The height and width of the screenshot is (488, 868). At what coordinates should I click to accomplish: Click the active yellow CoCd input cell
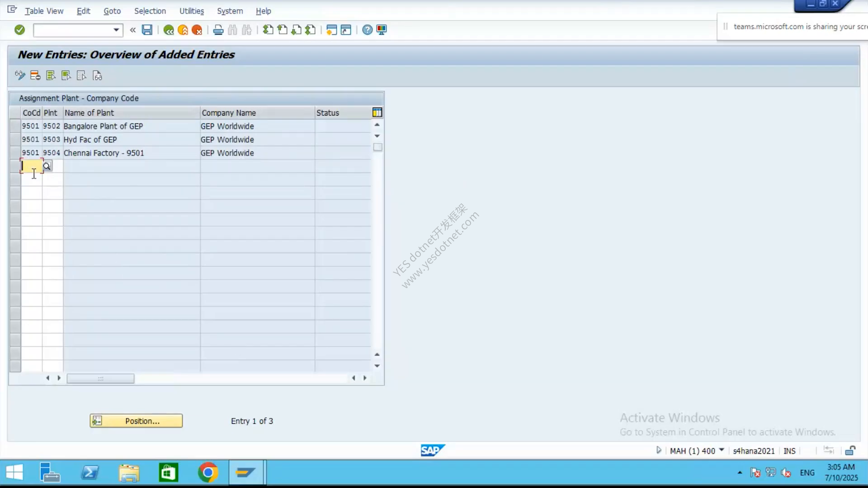(32, 166)
